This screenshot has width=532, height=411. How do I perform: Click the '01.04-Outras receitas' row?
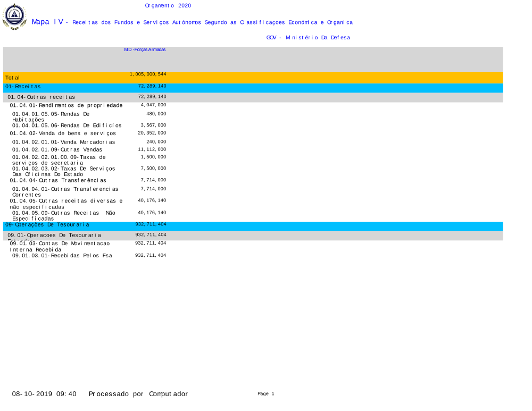pos(41,97)
